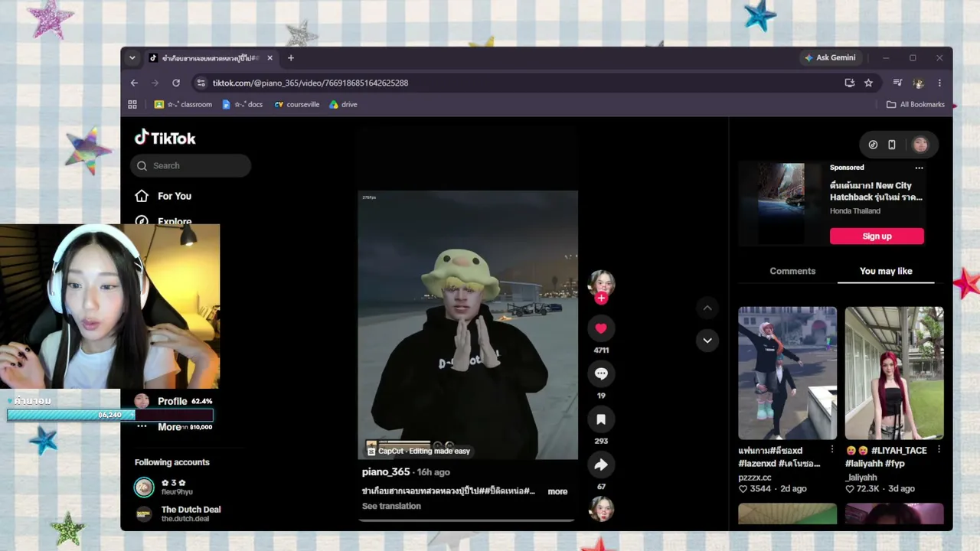
Task: Click the Sign up button on the ad
Action: tap(877, 236)
